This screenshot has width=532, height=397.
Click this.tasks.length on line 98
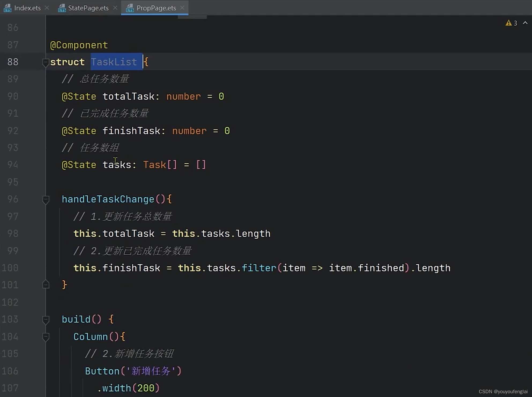click(221, 234)
